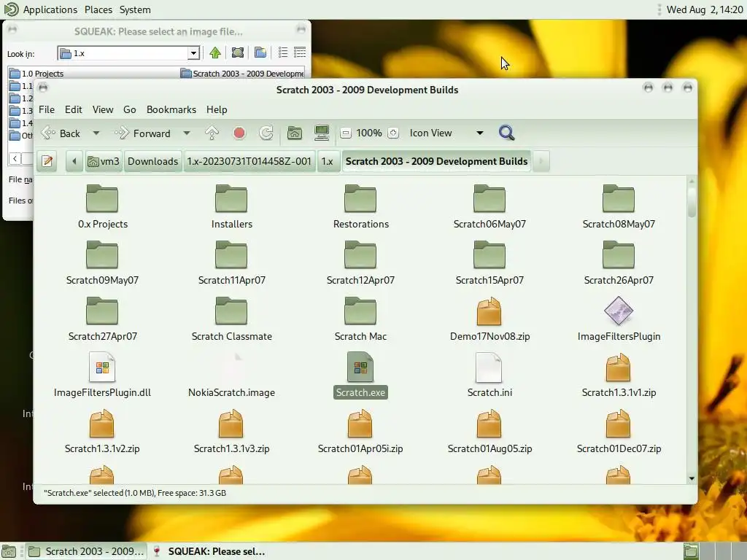Select 1.0 Projects folder in SQUEAK dialog
The height and width of the screenshot is (560, 747).
tap(37, 74)
